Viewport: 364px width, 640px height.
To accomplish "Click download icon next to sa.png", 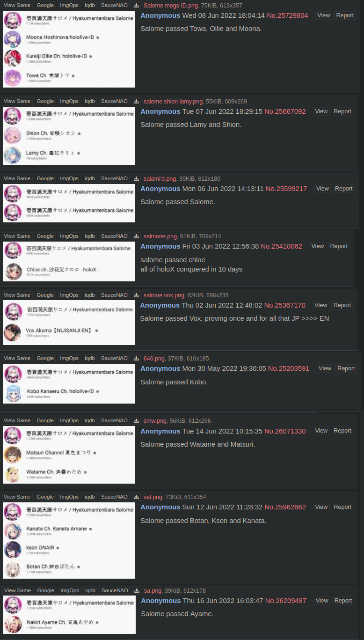I will click(137, 591).
